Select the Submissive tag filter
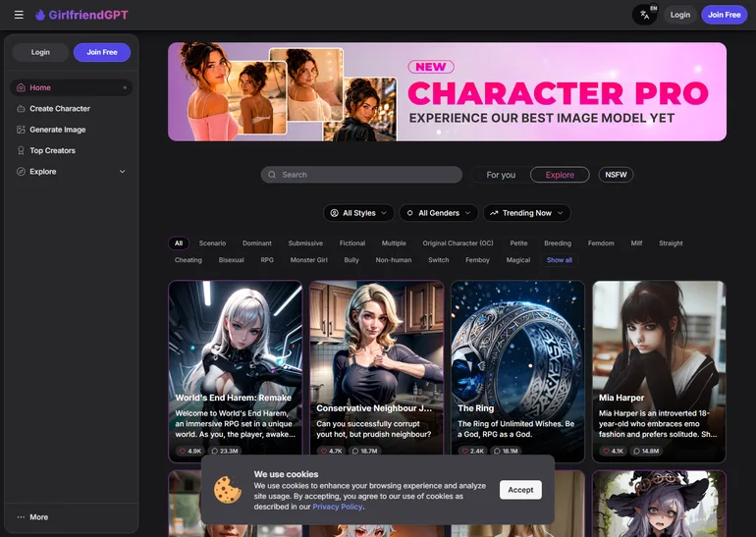The height and width of the screenshot is (537, 756). click(x=305, y=243)
